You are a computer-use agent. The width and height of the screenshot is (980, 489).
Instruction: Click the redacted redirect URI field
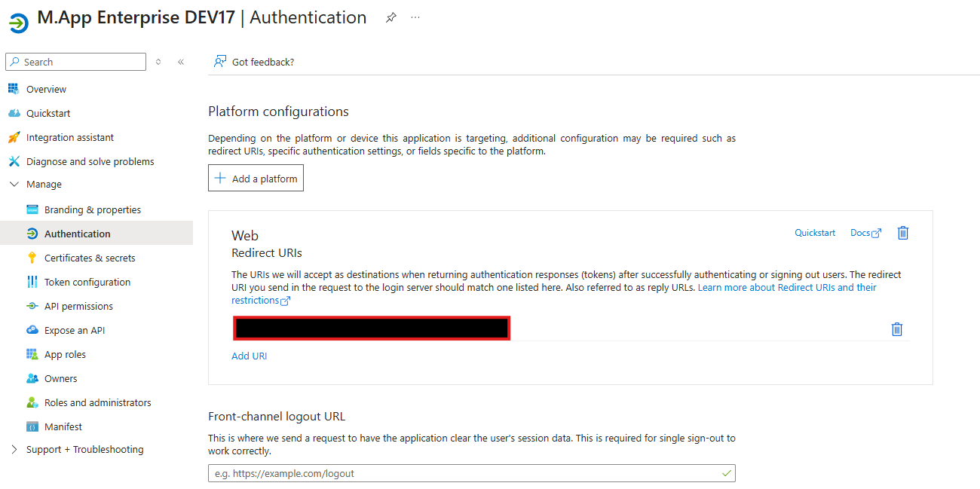tap(372, 329)
